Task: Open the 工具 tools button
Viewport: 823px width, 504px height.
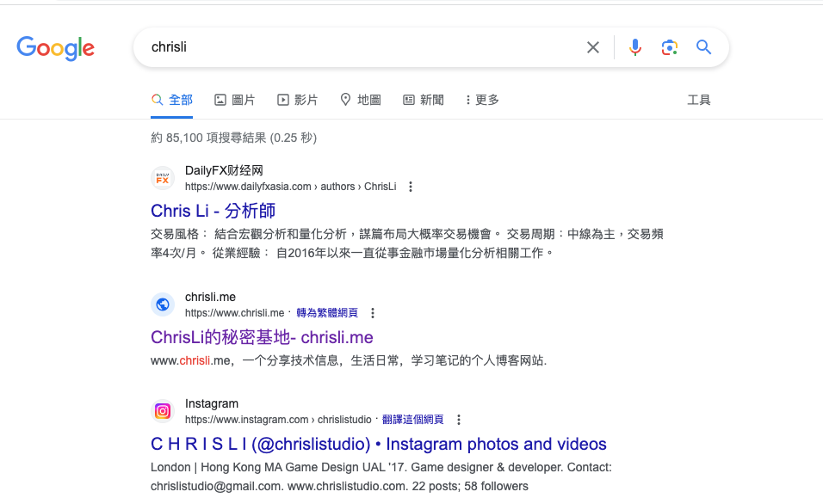Action: (699, 100)
